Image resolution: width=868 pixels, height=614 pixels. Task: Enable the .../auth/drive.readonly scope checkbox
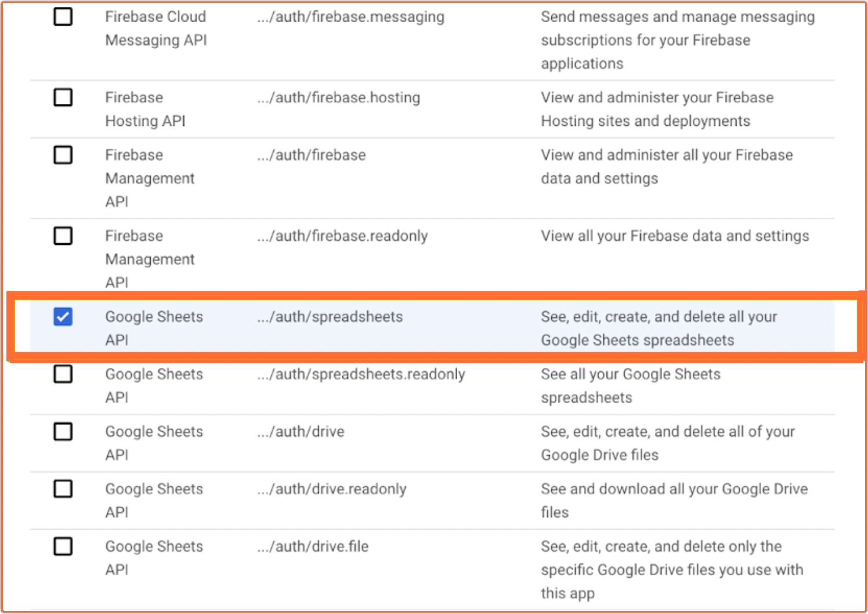click(x=63, y=489)
